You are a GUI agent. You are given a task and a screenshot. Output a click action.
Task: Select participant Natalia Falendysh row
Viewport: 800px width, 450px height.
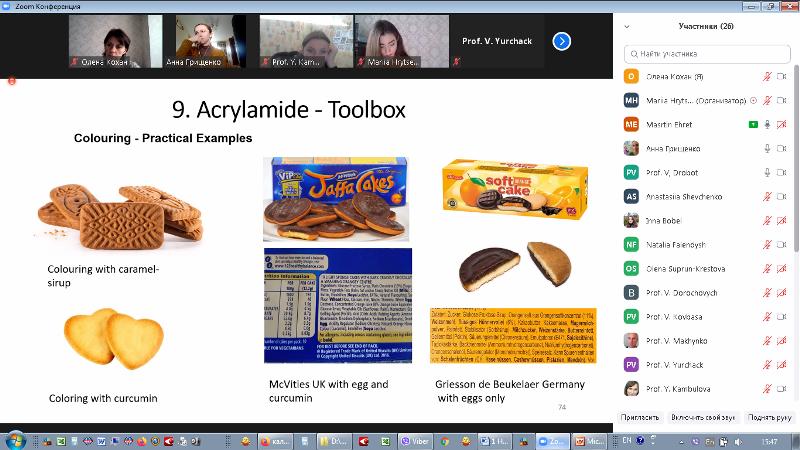706,244
